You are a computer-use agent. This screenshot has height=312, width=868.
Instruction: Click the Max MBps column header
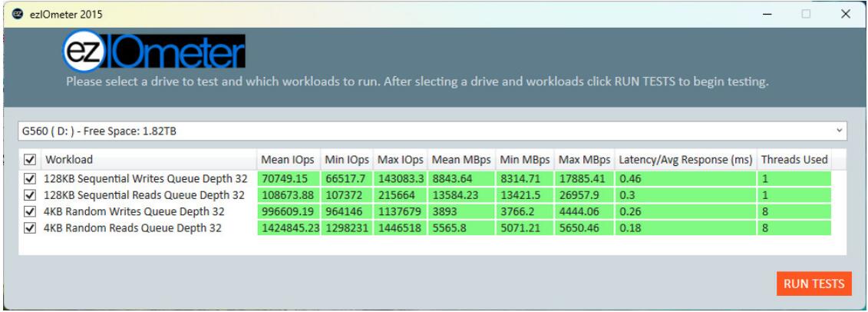pos(586,160)
